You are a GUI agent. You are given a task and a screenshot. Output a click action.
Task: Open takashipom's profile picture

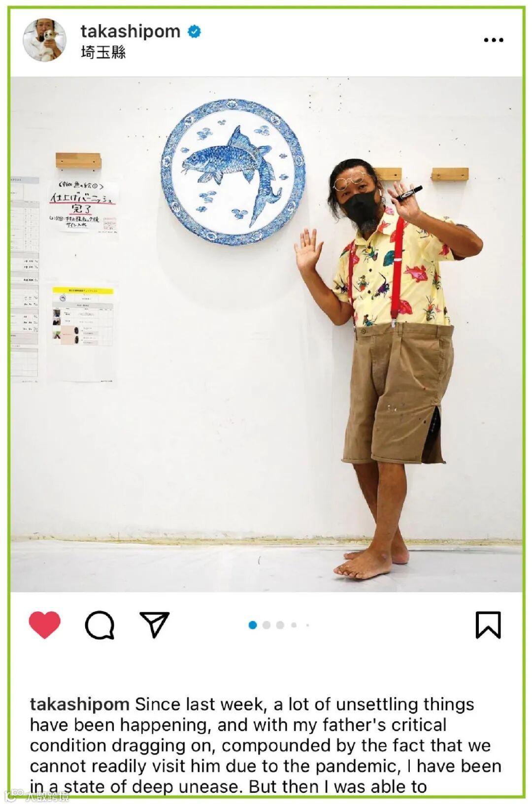tap(45, 40)
